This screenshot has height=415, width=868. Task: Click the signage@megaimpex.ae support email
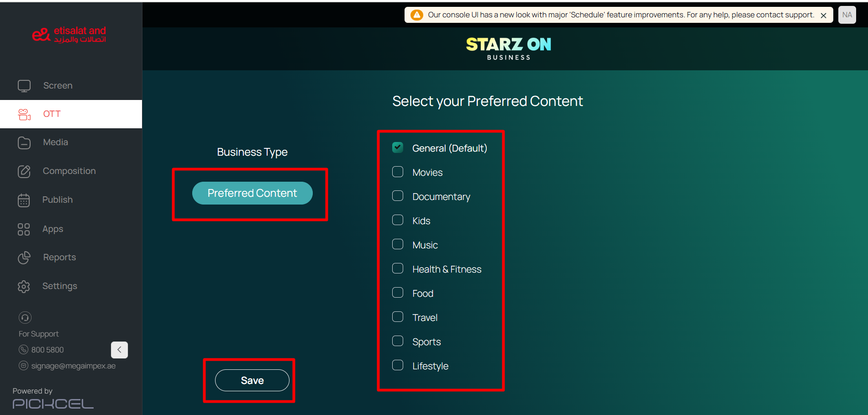tap(73, 366)
